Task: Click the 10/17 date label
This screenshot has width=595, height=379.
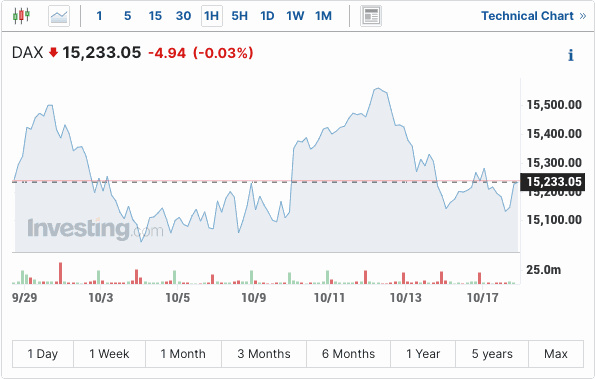Action: [483, 298]
